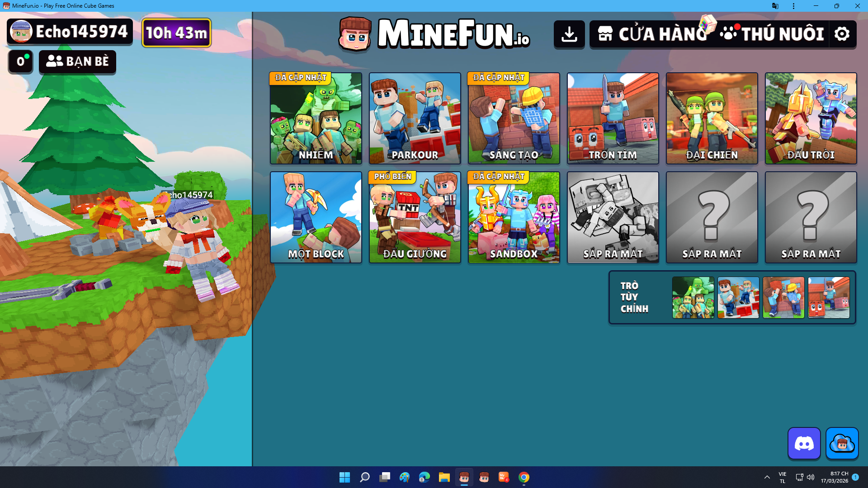Select the Đấu Giường game mode
The height and width of the screenshot is (488, 868).
click(x=415, y=217)
